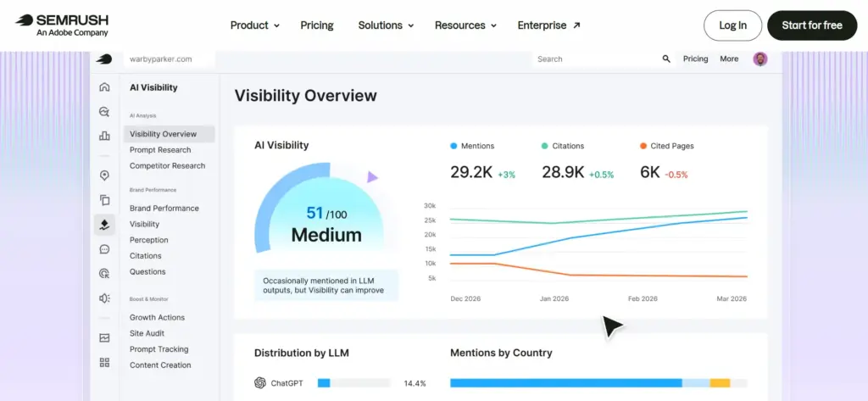Click the Semrush logo in the header

(x=61, y=25)
